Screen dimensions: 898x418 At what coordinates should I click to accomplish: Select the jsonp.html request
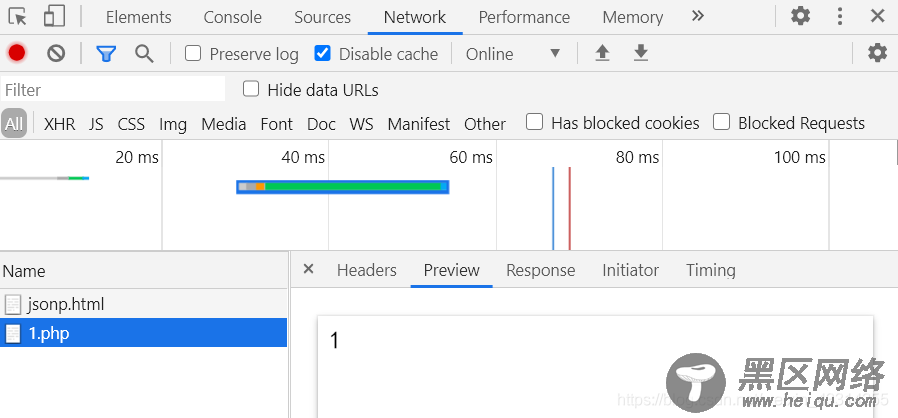coord(143,304)
